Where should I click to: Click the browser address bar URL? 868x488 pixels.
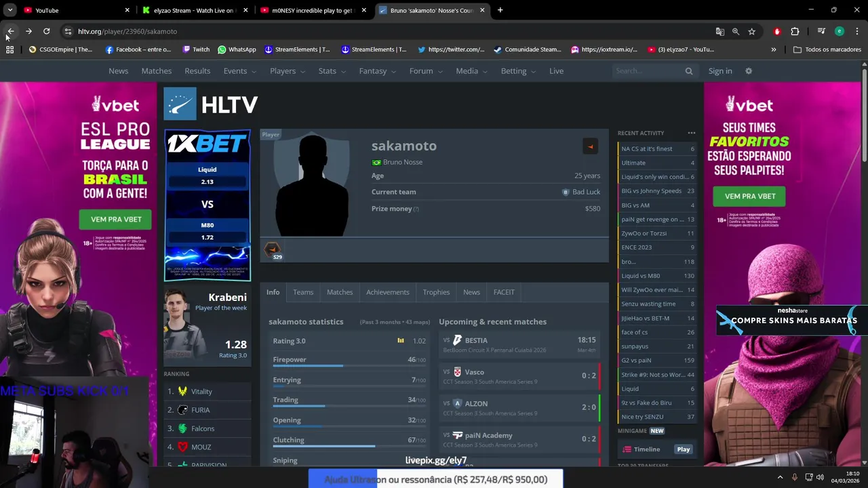pos(127,31)
